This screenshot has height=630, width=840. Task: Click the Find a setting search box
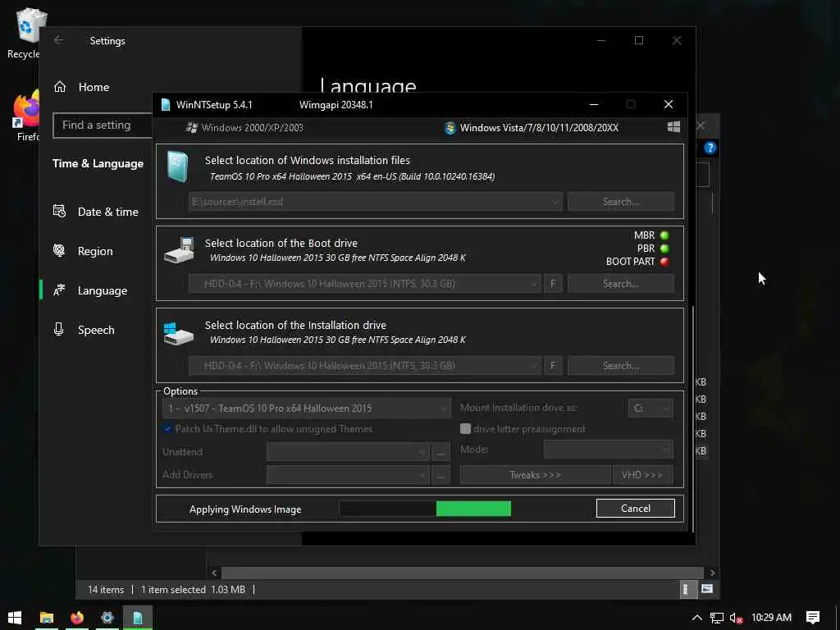(103, 125)
